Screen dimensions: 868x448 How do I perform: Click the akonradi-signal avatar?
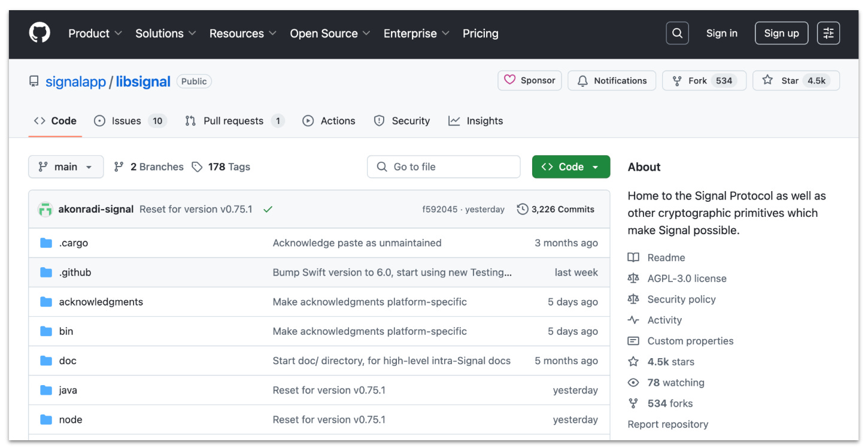pos(45,210)
